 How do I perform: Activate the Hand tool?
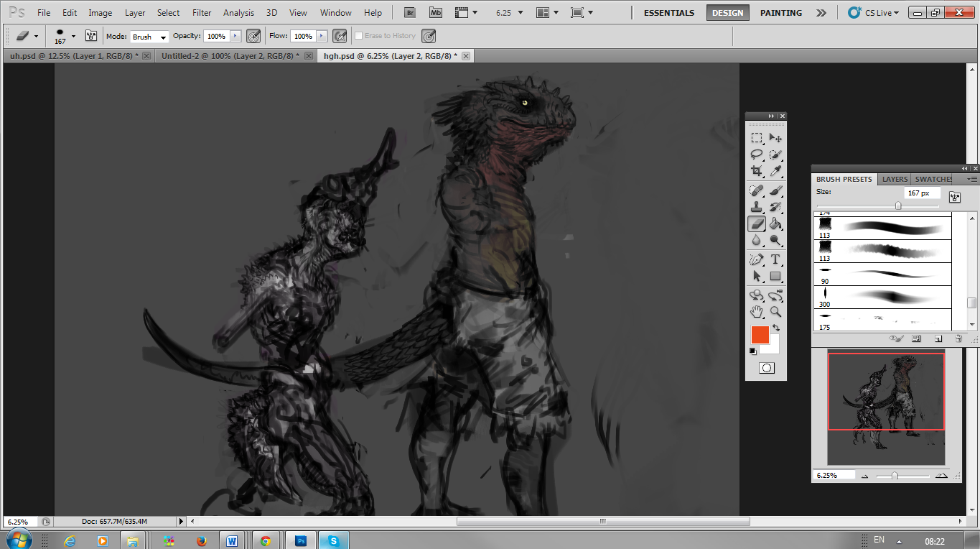757,312
